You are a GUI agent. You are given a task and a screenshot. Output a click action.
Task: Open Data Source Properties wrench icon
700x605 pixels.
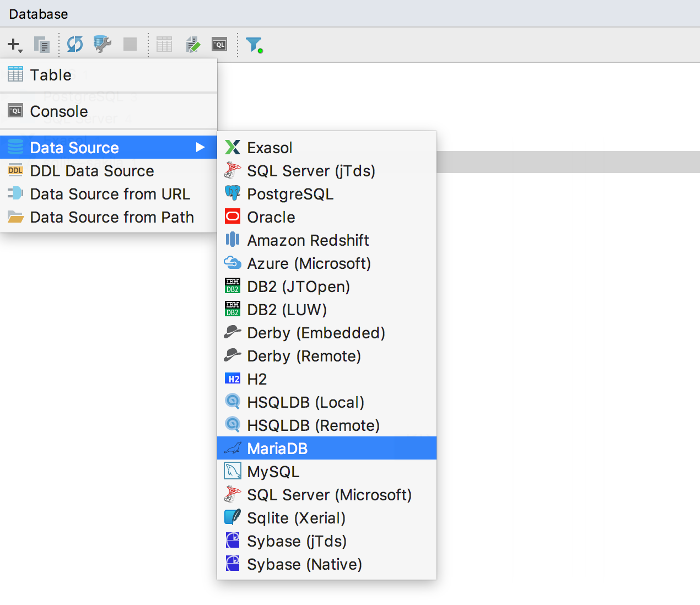coord(103,44)
